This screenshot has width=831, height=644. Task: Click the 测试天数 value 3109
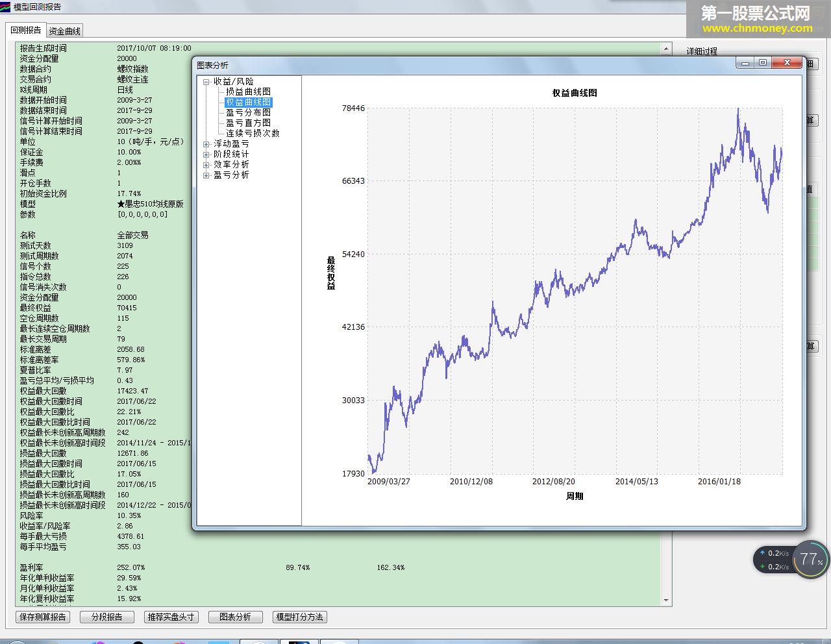[x=125, y=245]
